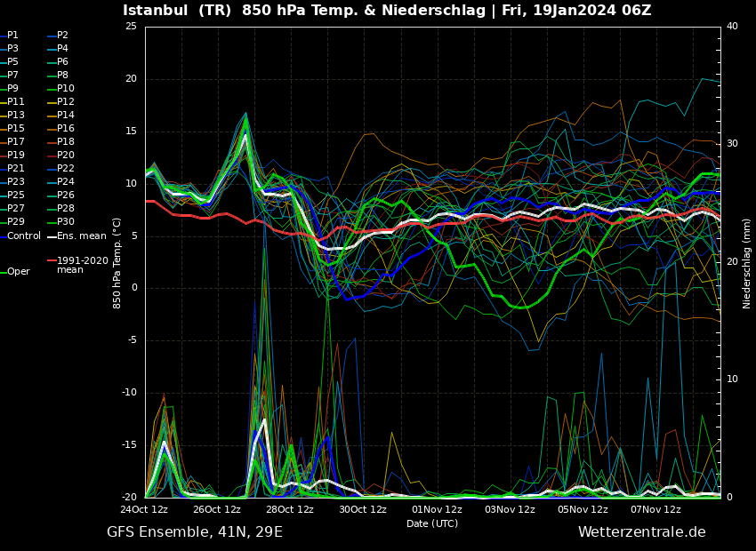Select the P22 legend entry
Viewport: 756px width, 551px height.
[x=65, y=169]
